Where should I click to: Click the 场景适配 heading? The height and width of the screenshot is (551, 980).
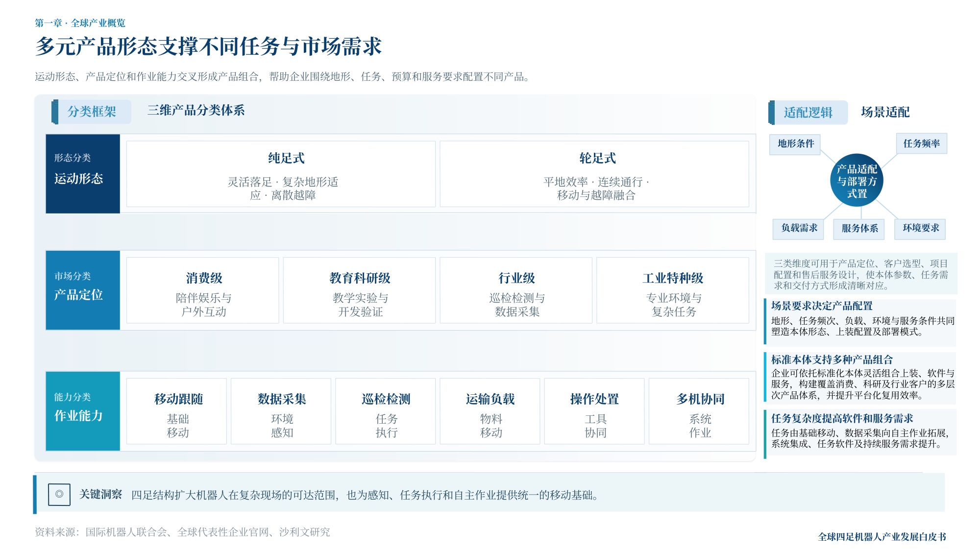click(885, 112)
